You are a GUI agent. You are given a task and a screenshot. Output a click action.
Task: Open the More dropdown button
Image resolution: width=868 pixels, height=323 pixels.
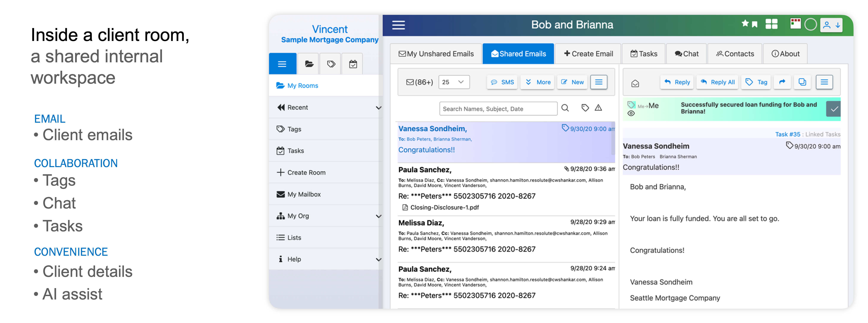pyautogui.click(x=538, y=82)
